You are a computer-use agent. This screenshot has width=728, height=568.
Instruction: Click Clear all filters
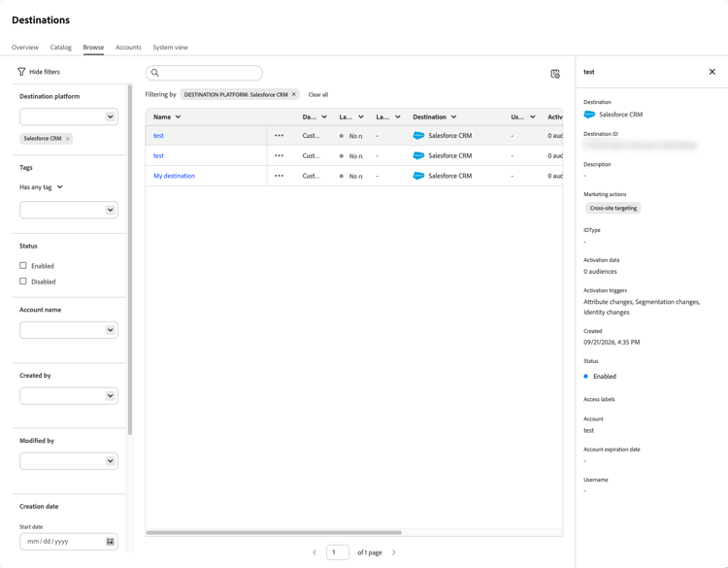pos(318,95)
